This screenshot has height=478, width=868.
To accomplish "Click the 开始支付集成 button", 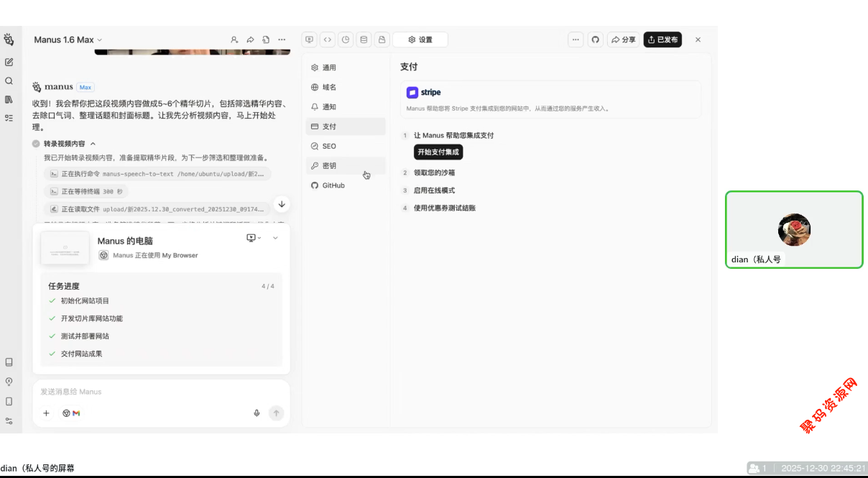I will pyautogui.click(x=438, y=152).
